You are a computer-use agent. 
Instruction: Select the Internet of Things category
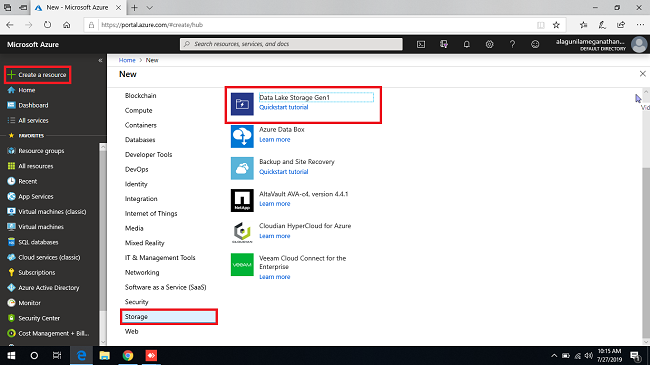(x=151, y=213)
